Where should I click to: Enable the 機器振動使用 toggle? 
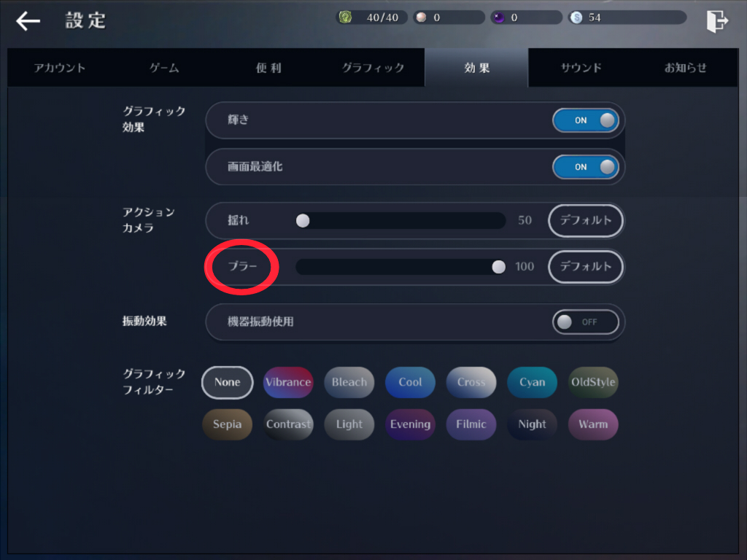[x=586, y=322]
